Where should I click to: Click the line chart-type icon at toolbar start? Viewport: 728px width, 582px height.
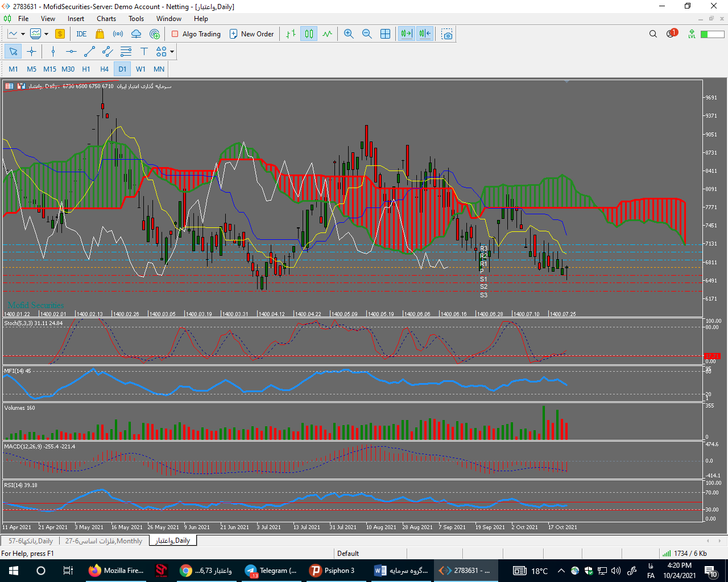pos(13,34)
